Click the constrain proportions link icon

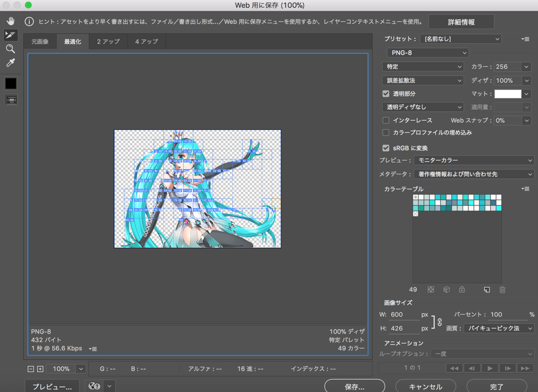coord(439,322)
